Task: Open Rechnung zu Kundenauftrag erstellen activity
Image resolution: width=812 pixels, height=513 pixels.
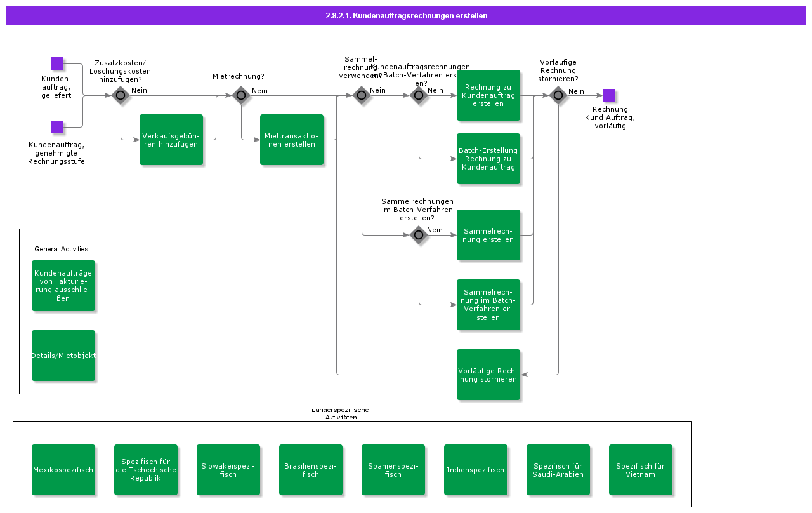Action: pos(488,95)
